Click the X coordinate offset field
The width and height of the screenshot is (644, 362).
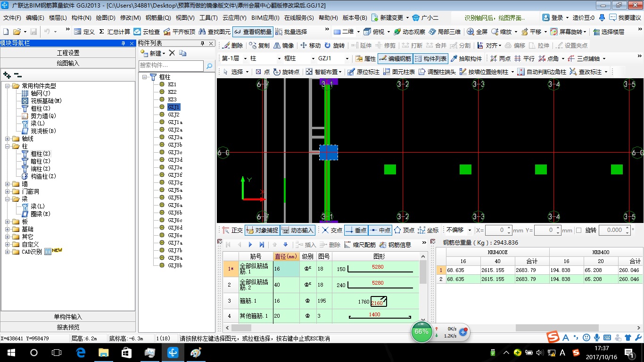498,230
